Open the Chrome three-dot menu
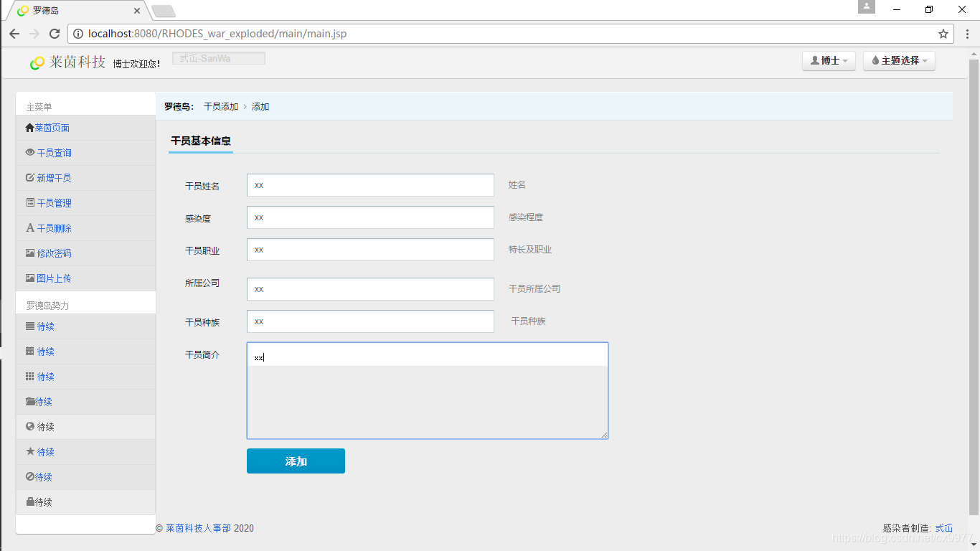 (x=966, y=34)
